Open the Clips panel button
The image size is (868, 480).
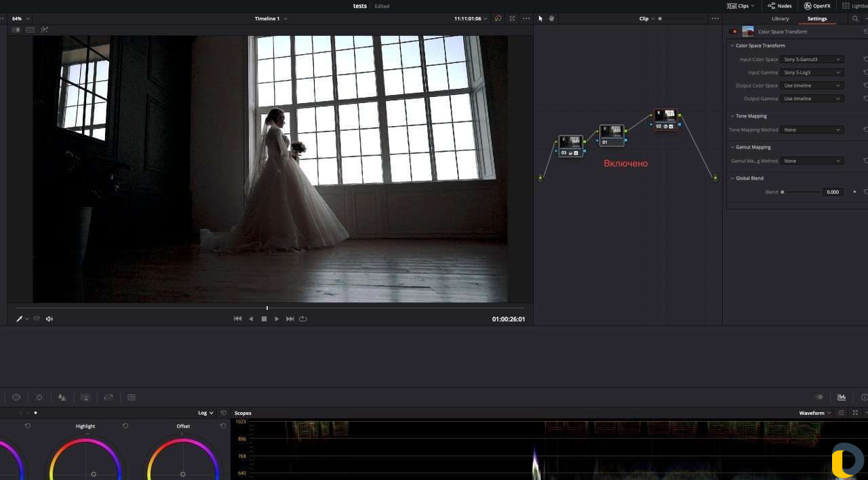pyautogui.click(x=741, y=5)
